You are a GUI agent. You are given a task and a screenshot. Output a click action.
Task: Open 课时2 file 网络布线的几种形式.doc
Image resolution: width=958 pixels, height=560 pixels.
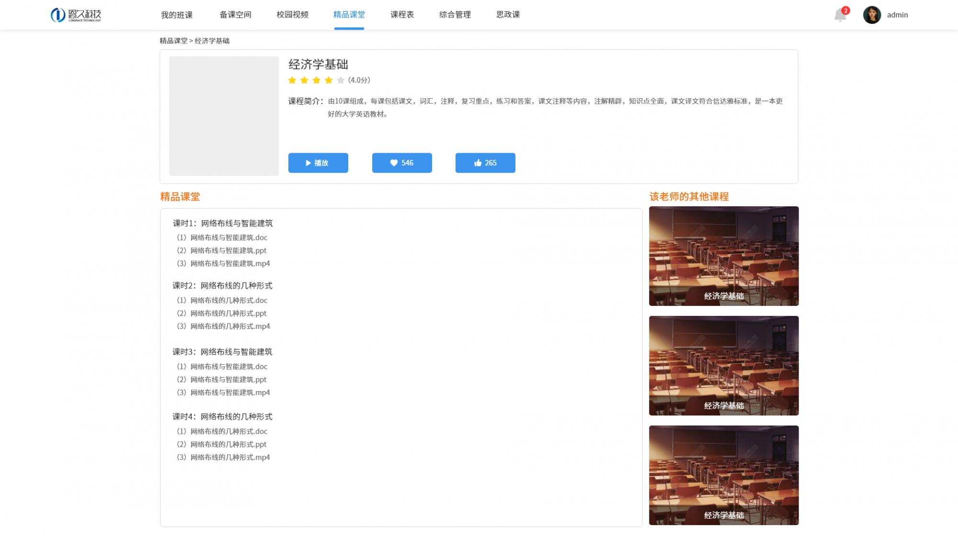click(222, 300)
